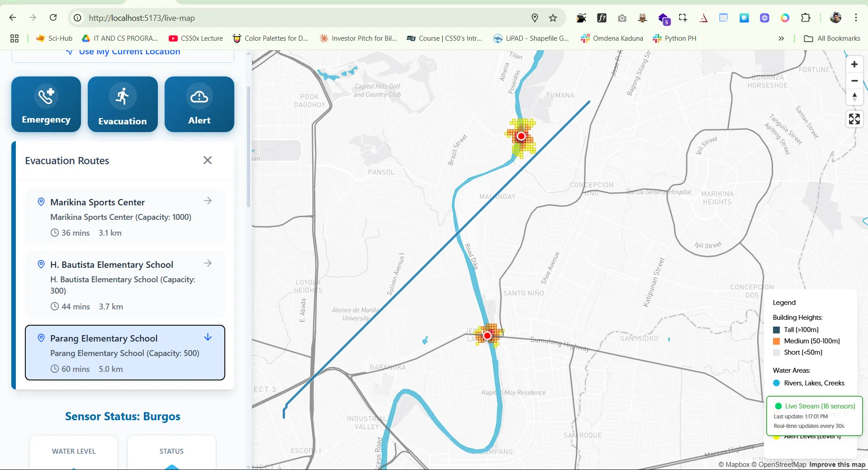Expand Marikina Sports Center with its arrow
Screen dimensions: 868x470
(x=208, y=201)
